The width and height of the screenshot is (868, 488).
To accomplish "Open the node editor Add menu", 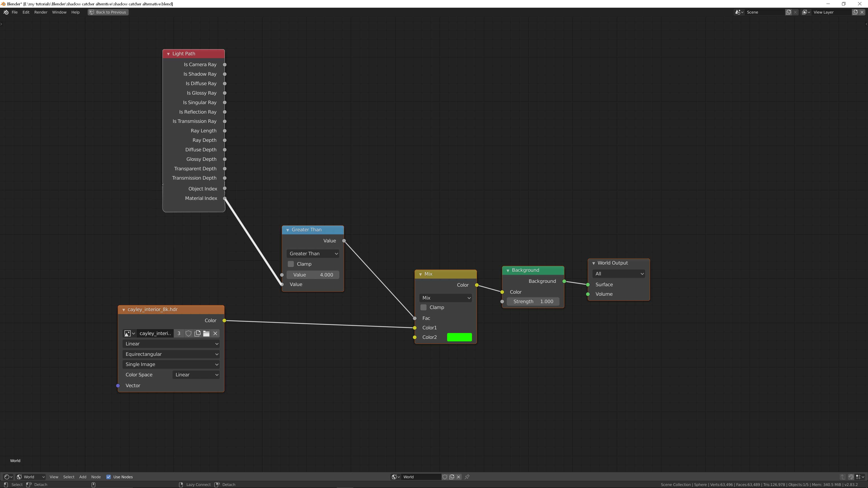I will (x=83, y=477).
